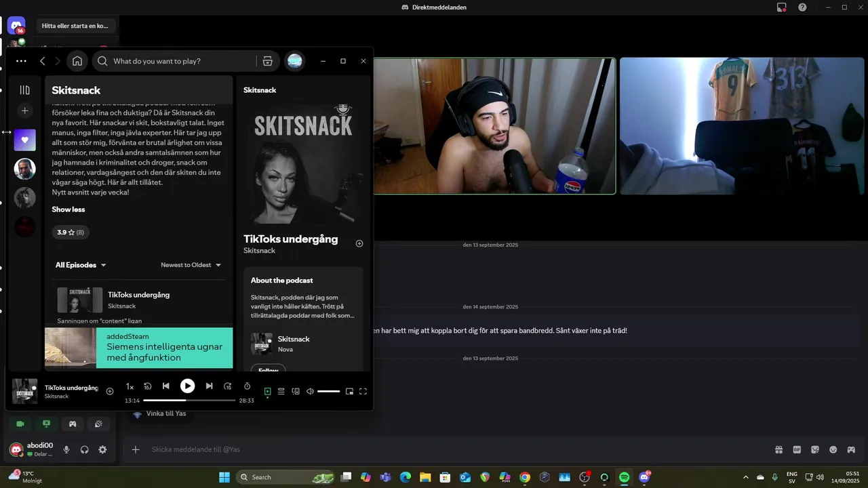The width and height of the screenshot is (868, 488).
Task: Skip back 15 seconds
Action: 147,386
